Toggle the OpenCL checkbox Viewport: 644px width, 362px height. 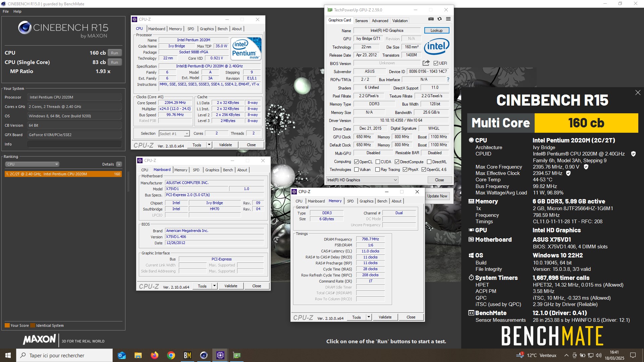356,162
